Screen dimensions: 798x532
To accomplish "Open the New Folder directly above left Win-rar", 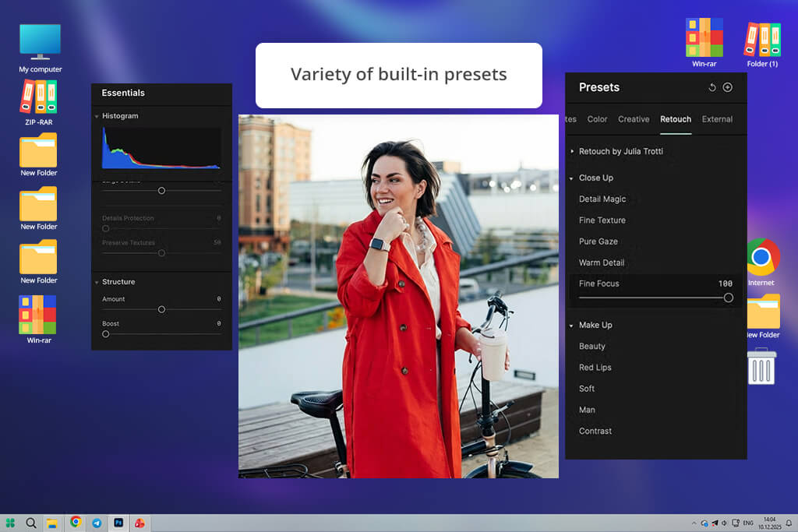I will (x=39, y=262).
